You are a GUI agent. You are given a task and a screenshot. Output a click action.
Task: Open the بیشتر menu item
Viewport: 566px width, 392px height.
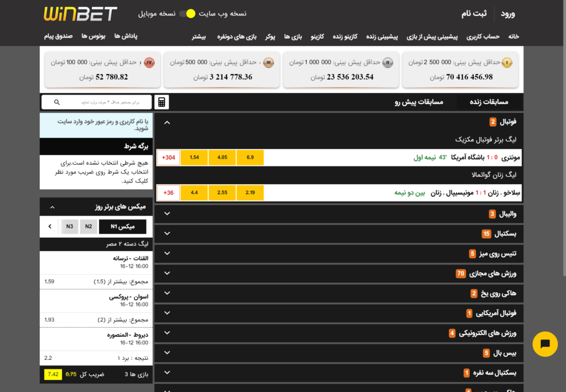pyautogui.click(x=198, y=36)
